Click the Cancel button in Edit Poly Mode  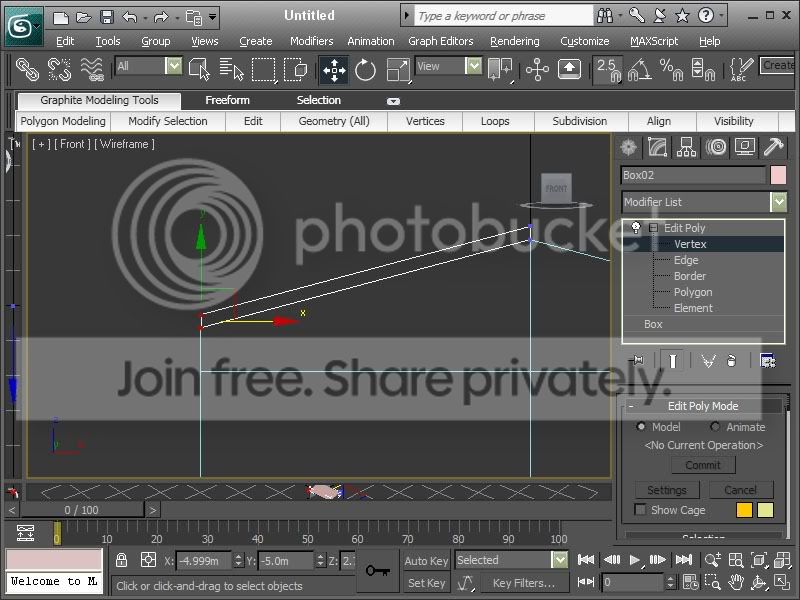coord(740,490)
